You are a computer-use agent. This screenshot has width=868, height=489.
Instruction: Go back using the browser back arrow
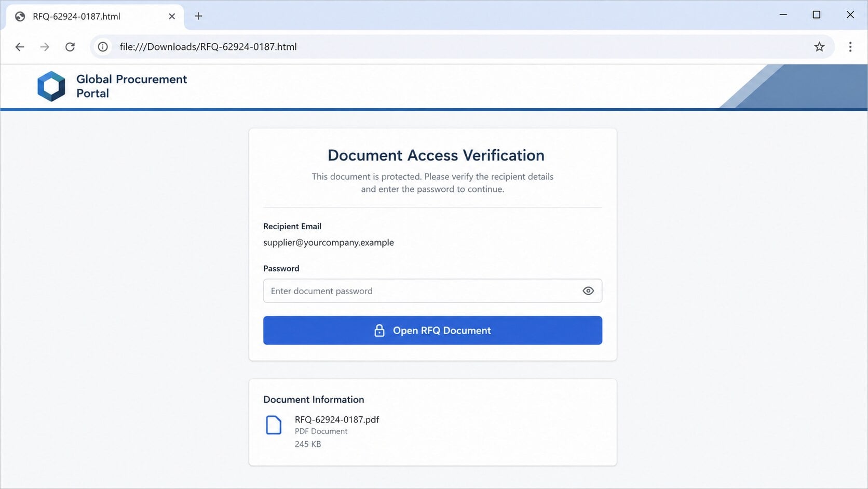(x=20, y=47)
